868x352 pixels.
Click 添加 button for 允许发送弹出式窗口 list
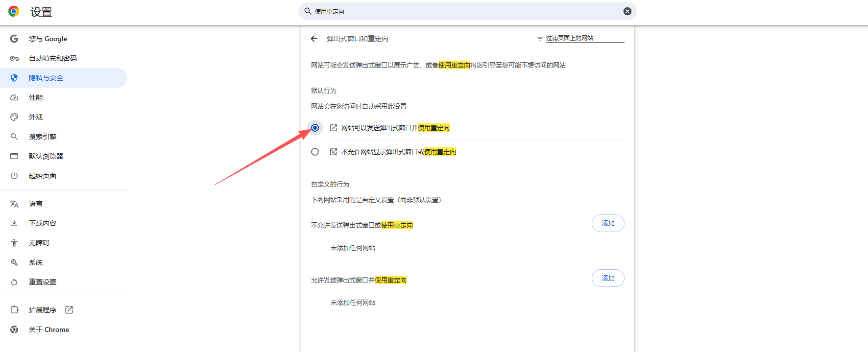(607, 278)
